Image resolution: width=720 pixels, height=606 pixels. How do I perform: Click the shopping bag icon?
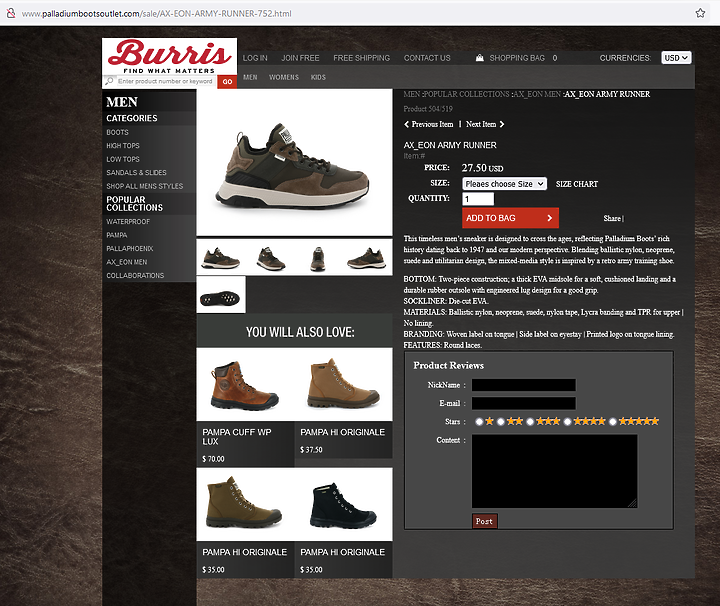tap(479, 58)
